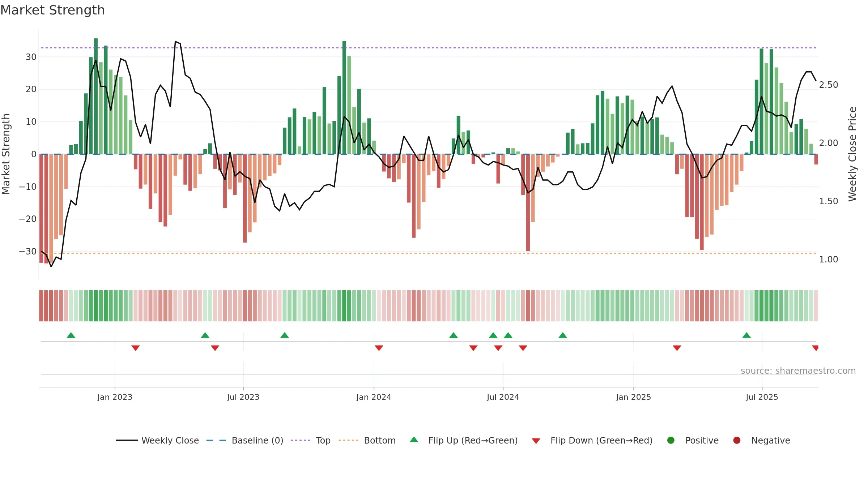Click the '2.50' right axis price label

click(x=829, y=85)
